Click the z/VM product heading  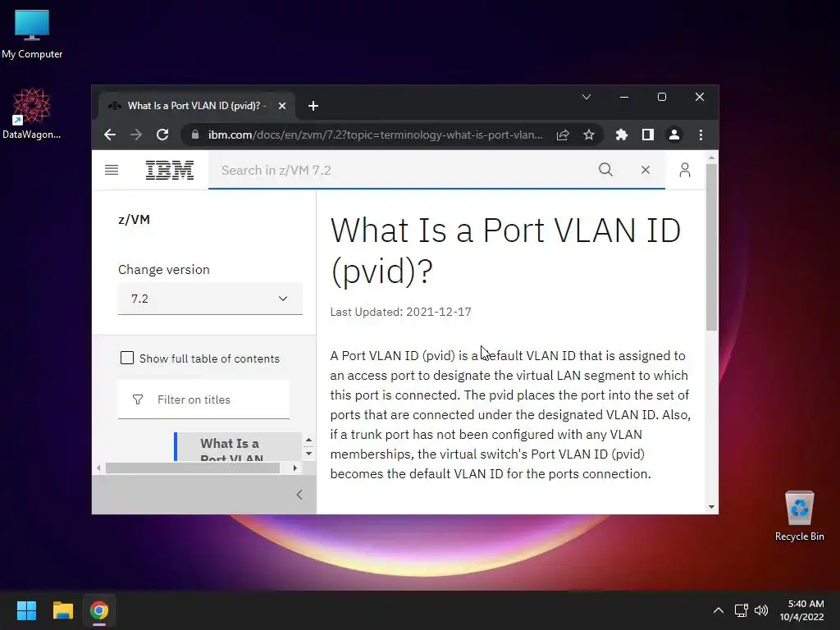point(134,220)
